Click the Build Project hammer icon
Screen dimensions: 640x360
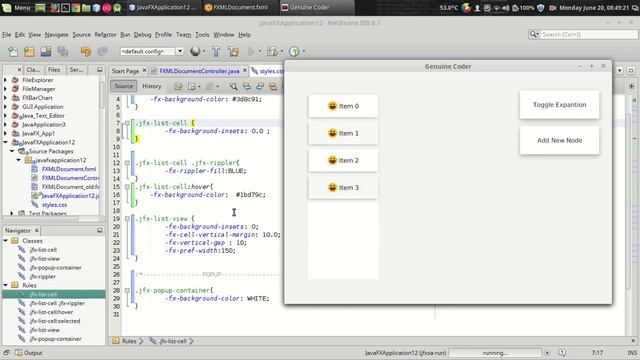tap(216, 51)
